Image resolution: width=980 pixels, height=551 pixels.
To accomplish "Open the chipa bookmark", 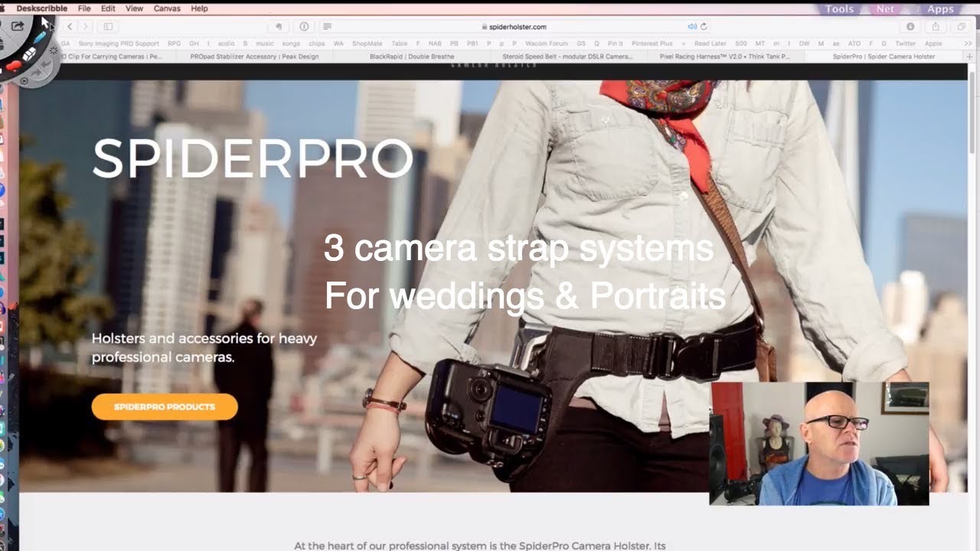I will click(316, 44).
